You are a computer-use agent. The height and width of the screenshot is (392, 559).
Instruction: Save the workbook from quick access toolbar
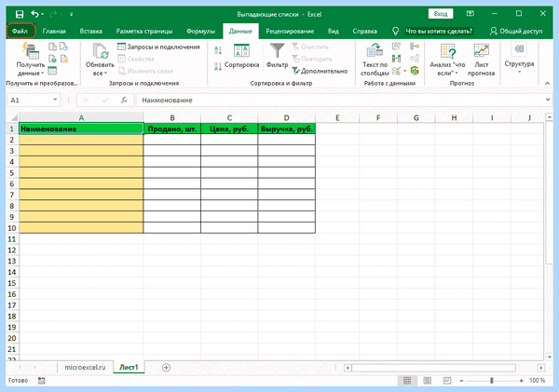[20, 14]
